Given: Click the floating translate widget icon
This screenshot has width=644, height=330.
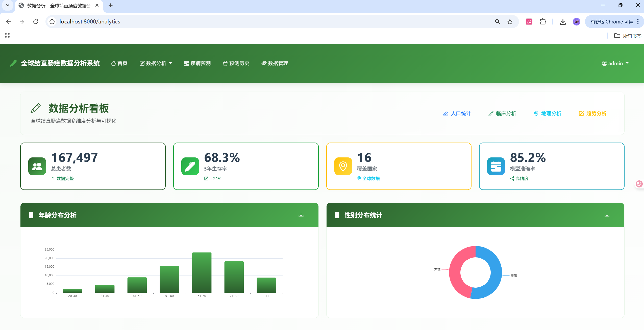Looking at the screenshot, I should coord(639,184).
